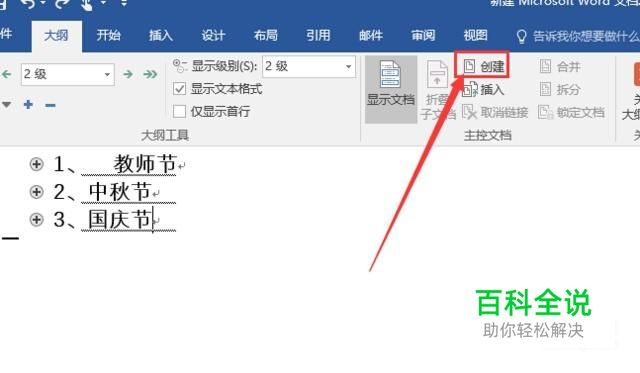Switch to the 审阅 tab
This screenshot has width=640, height=373.
click(x=423, y=36)
